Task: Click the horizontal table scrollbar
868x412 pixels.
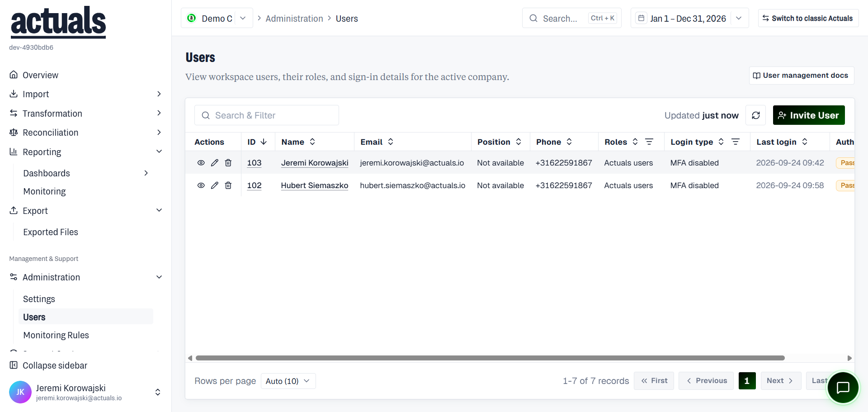Action: [x=490, y=358]
